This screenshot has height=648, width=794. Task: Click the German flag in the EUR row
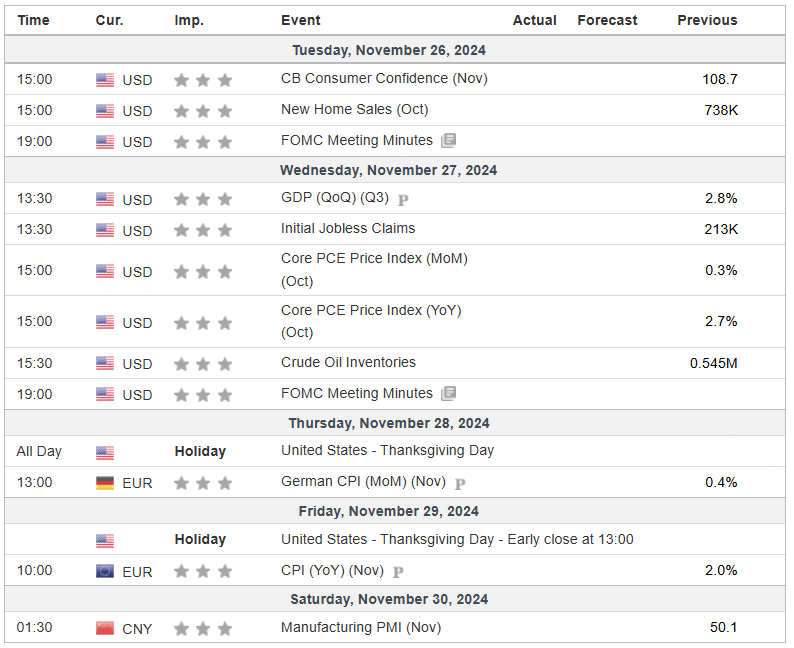coord(105,483)
